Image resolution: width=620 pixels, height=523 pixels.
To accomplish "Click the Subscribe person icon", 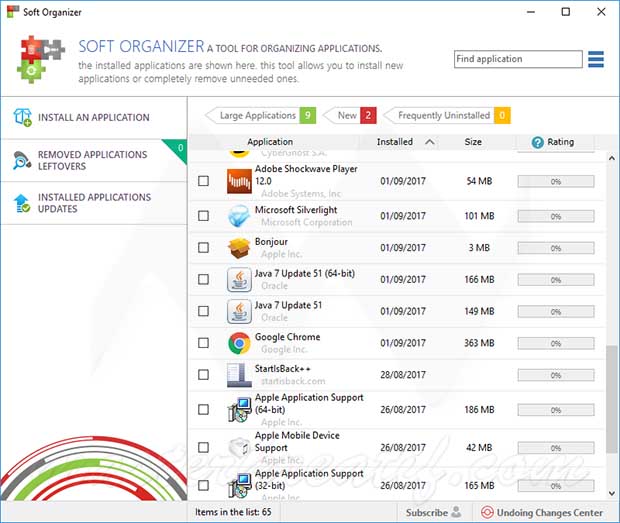I will click(456, 512).
